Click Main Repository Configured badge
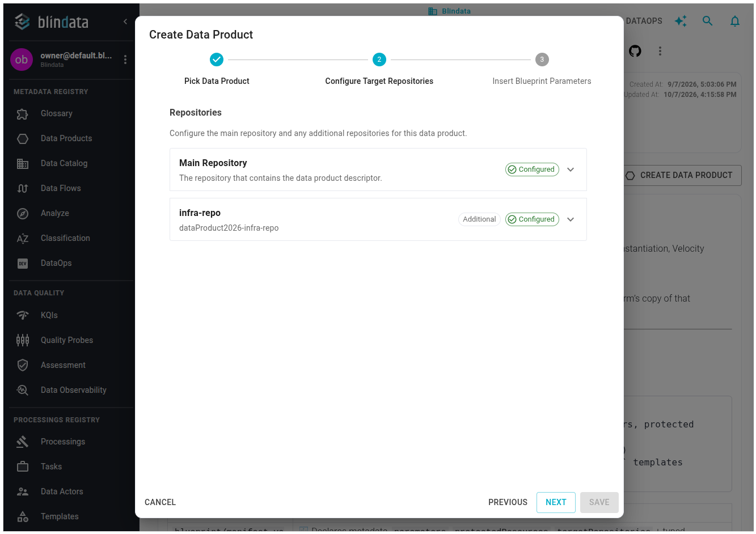Viewport: 756px width, 534px height. (532, 169)
